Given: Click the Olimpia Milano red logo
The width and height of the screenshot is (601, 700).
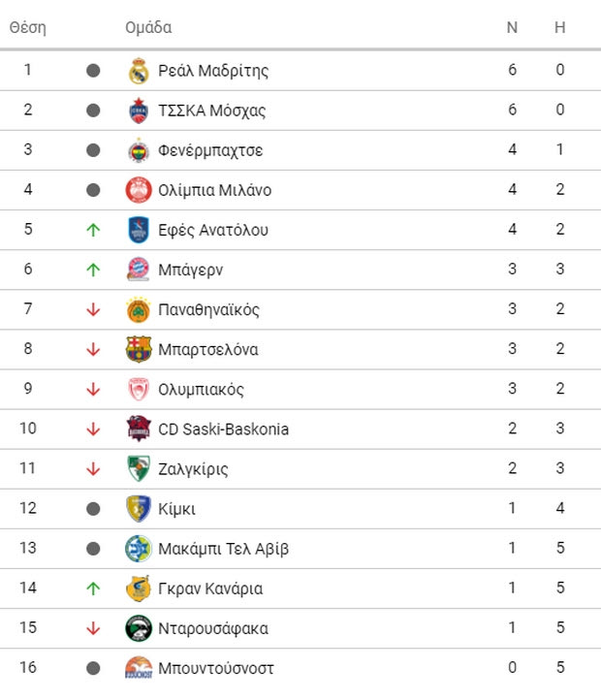Looking at the screenshot, I should pyautogui.click(x=139, y=190).
